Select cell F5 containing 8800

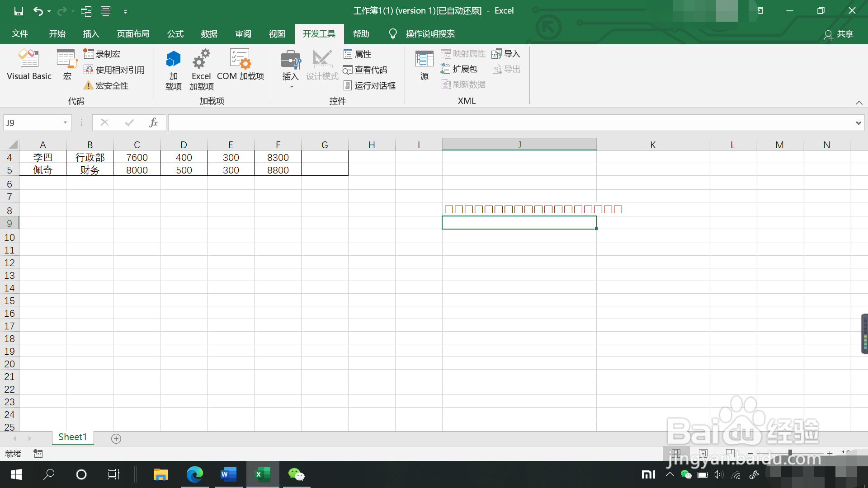pyautogui.click(x=278, y=170)
